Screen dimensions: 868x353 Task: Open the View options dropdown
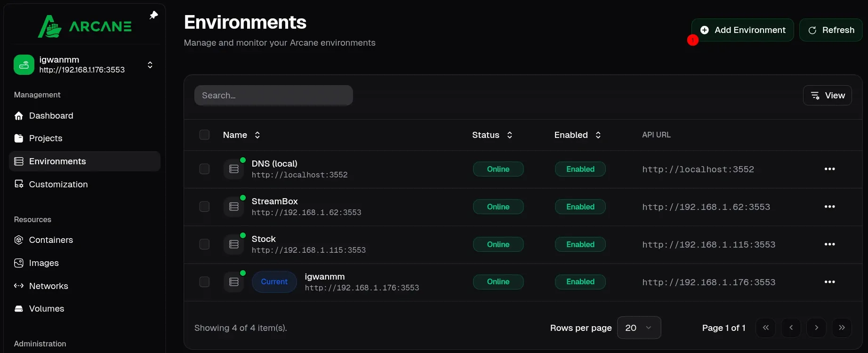click(827, 96)
